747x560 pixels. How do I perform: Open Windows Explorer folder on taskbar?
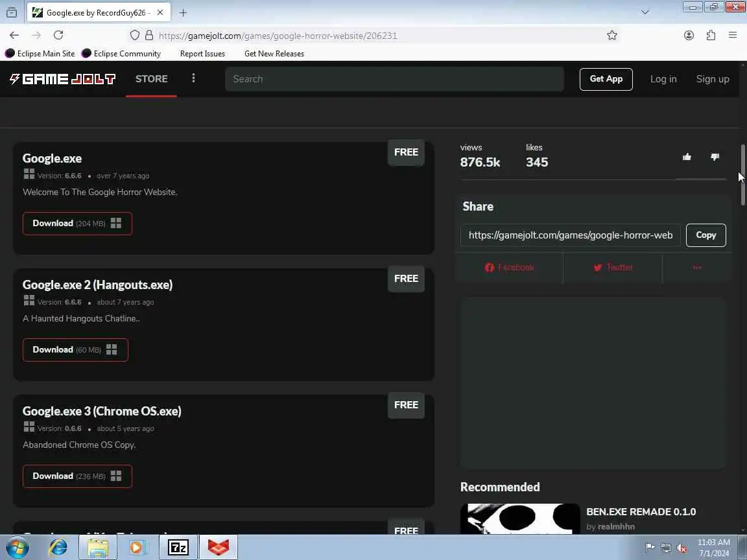pyautogui.click(x=98, y=547)
